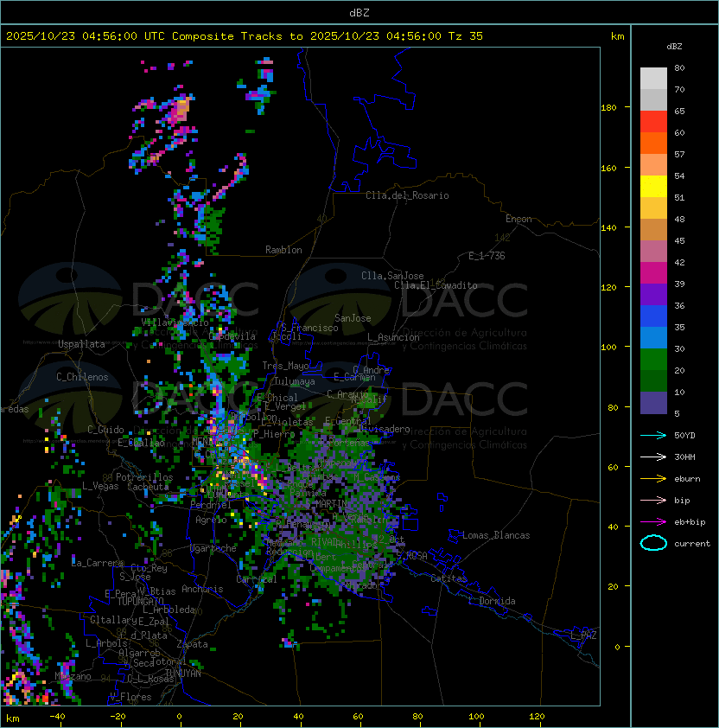719x728 pixels.
Task: Click the 'Potrerillos' map label
Action: tap(144, 477)
